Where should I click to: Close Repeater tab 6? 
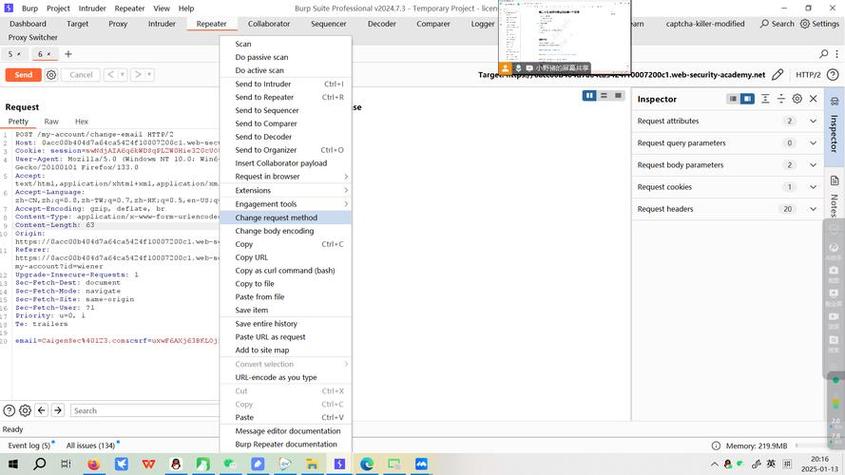click(x=49, y=54)
